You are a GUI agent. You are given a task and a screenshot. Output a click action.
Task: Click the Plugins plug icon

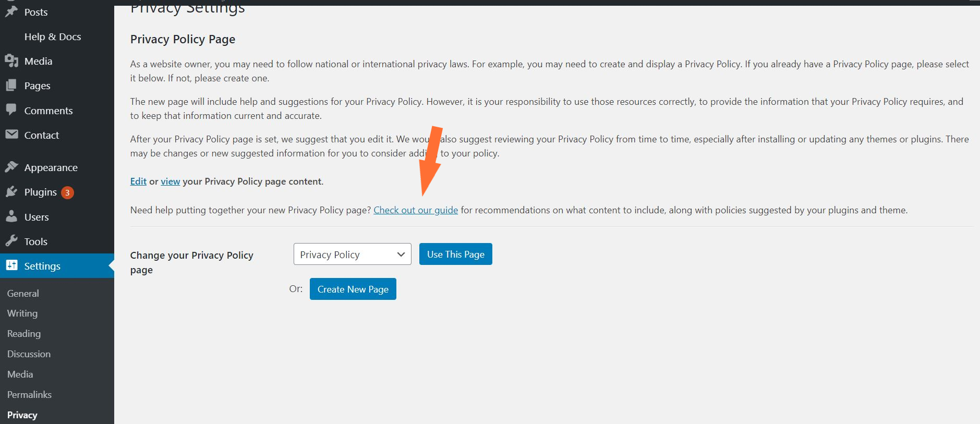(x=13, y=192)
